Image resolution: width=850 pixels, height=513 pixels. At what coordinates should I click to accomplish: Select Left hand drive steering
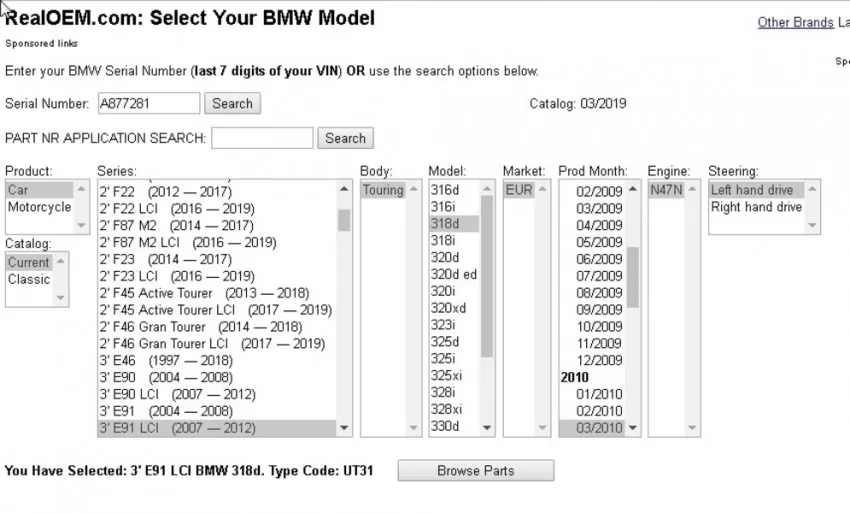[757, 190]
